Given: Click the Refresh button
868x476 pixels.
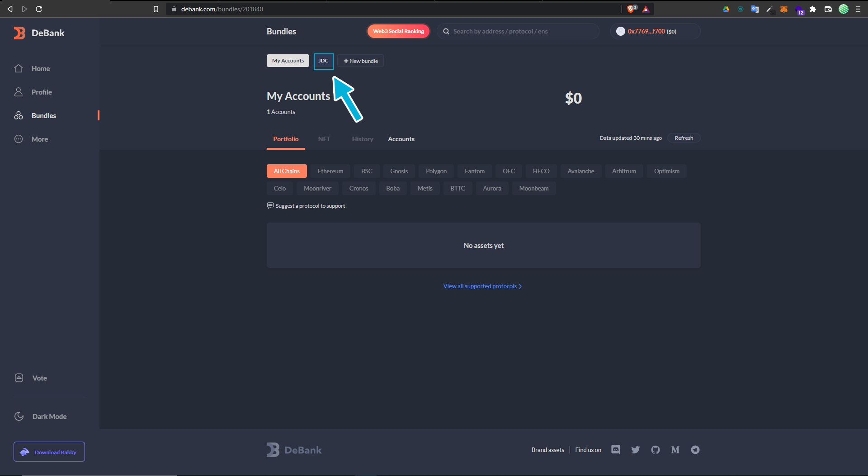Looking at the screenshot, I should 684,138.
